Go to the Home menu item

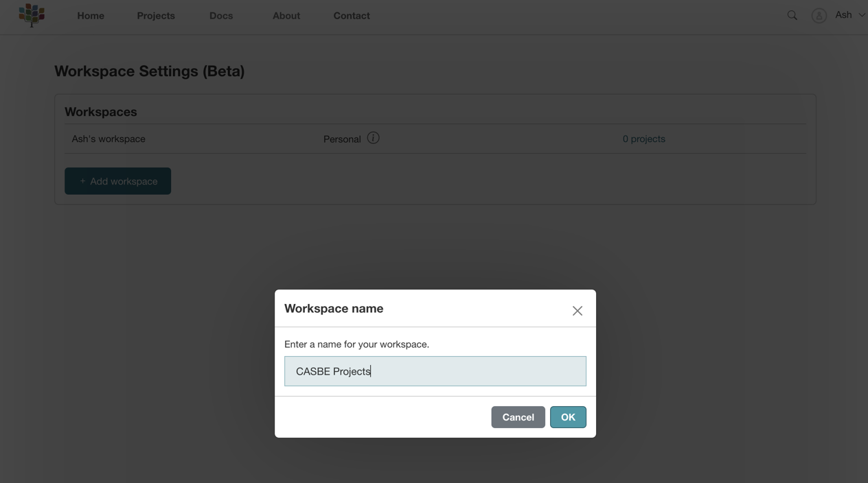pos(91,16)
